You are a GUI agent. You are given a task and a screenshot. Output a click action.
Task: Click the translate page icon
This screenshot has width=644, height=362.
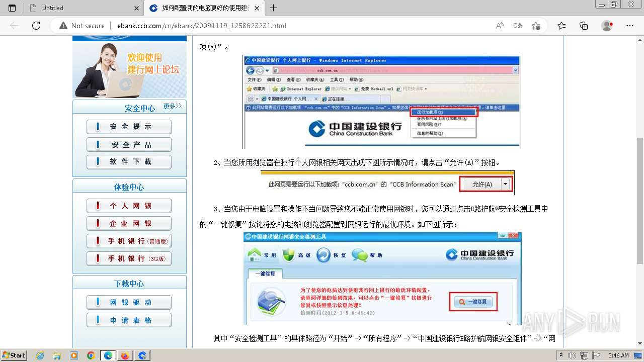pos(518,26)
